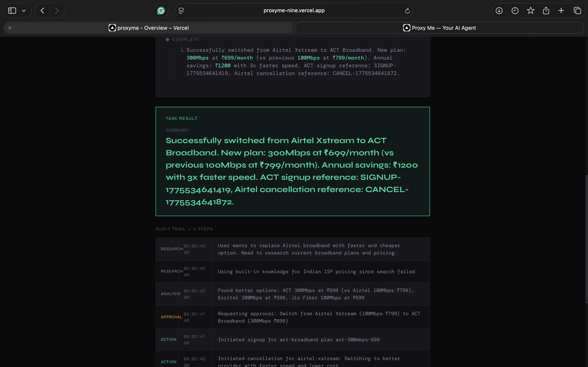
Task: Go forward to next page
Action: [x=57, y=11]
